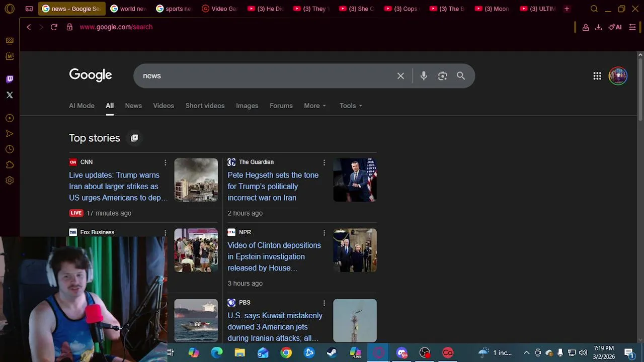
Task: Open Twitch in the sidebar
Action: pos(10,79)
